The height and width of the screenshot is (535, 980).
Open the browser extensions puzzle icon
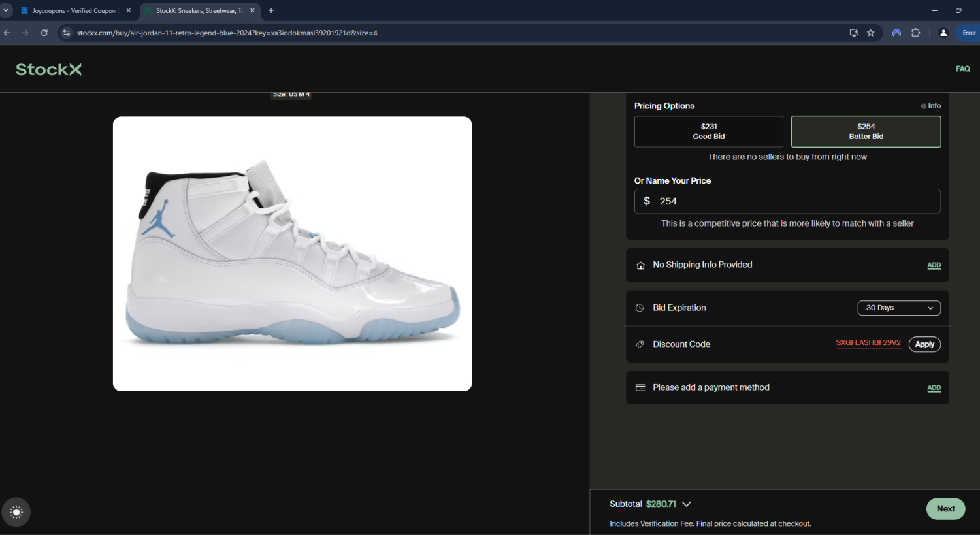coord(915,33)
